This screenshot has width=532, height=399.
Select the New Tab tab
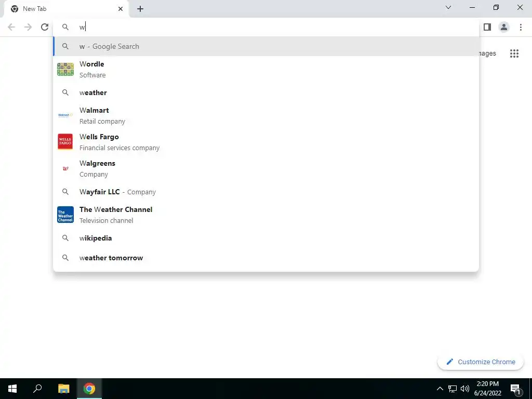[x=66, y=9]
